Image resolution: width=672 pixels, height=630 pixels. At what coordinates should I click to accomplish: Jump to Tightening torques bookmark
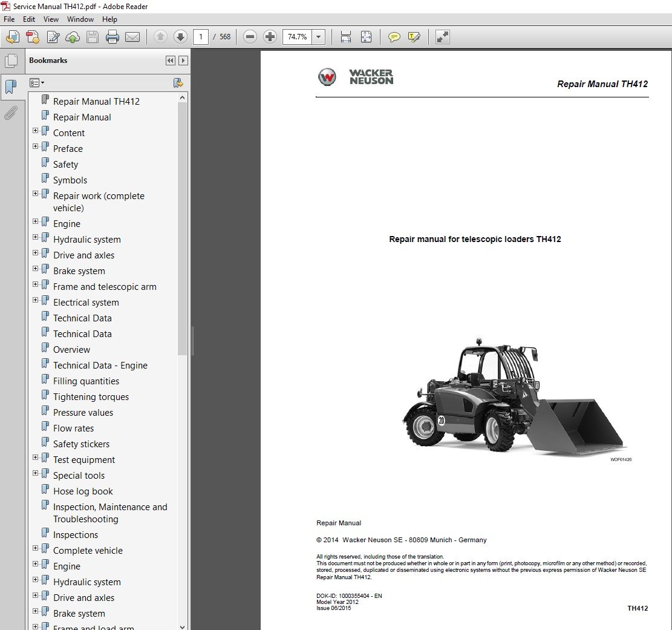pyautogui.click(x=91, y=397)
